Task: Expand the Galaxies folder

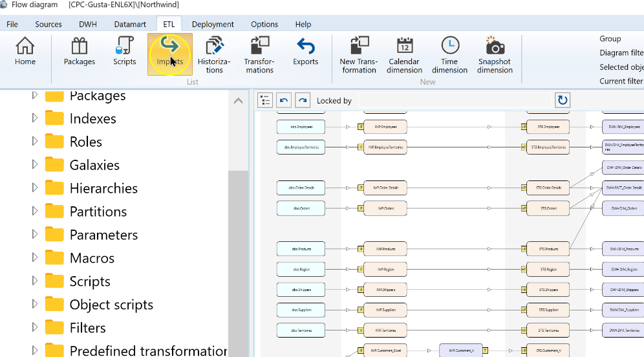Action: point(34,164)
